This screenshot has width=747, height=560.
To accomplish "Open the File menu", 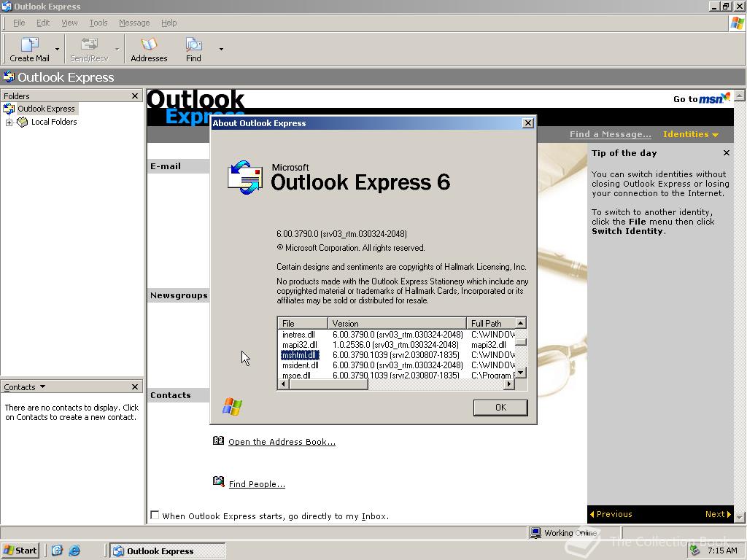I will pyautogui.click(x=19, y=23).
